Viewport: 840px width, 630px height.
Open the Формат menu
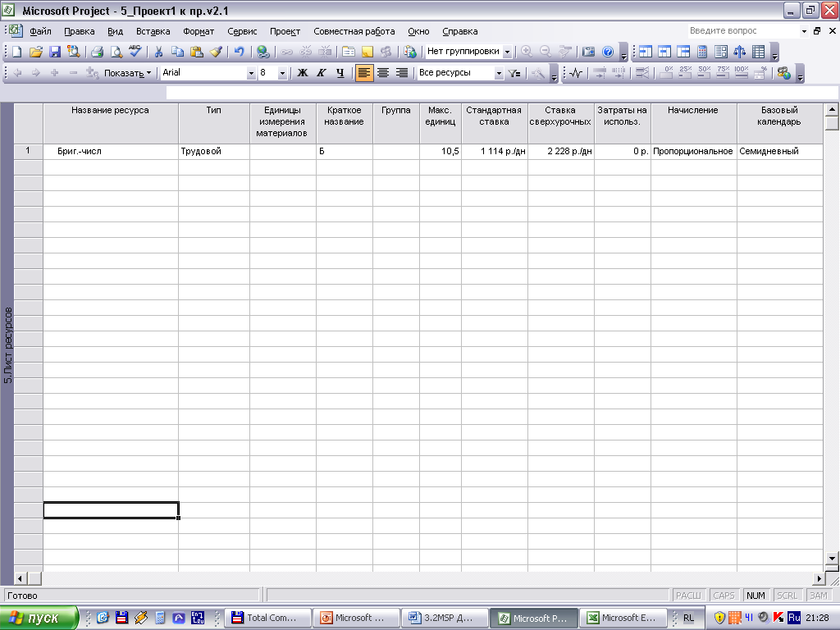[x=199, y=31]
